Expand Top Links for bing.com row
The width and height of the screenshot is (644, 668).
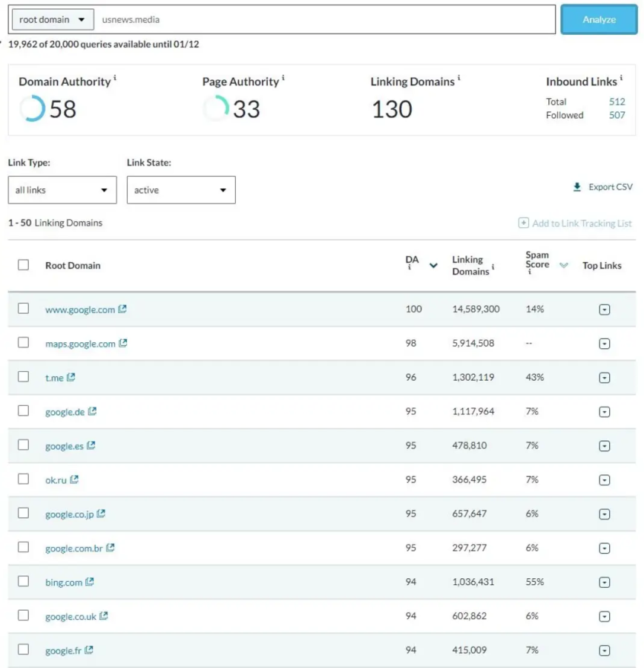605,583
